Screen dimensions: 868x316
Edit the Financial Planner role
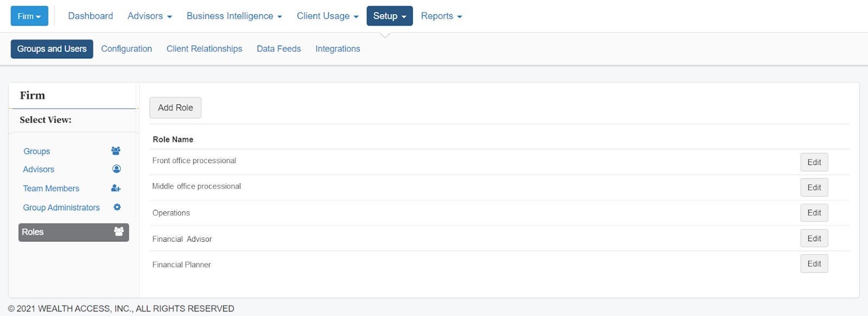(x=814, y=264)
